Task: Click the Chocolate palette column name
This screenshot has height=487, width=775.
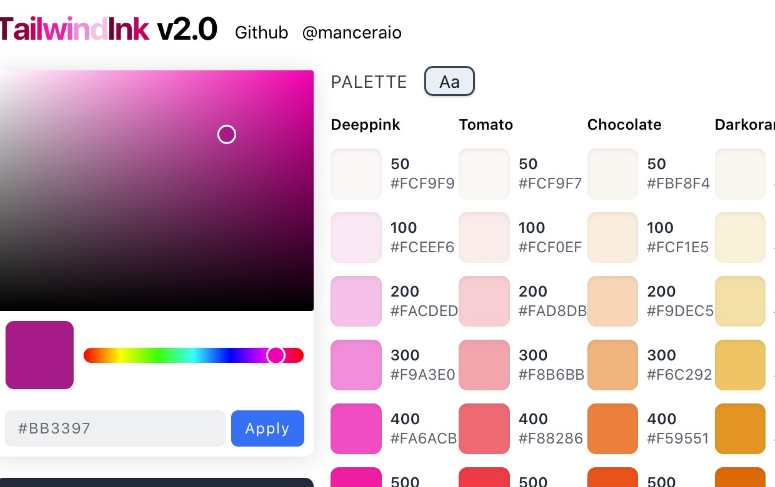Action: (624, 125)
